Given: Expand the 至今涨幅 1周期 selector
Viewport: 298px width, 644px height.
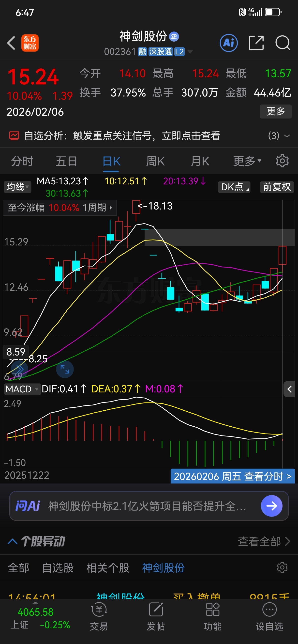Looking at the screenshot, I should 60,208.
